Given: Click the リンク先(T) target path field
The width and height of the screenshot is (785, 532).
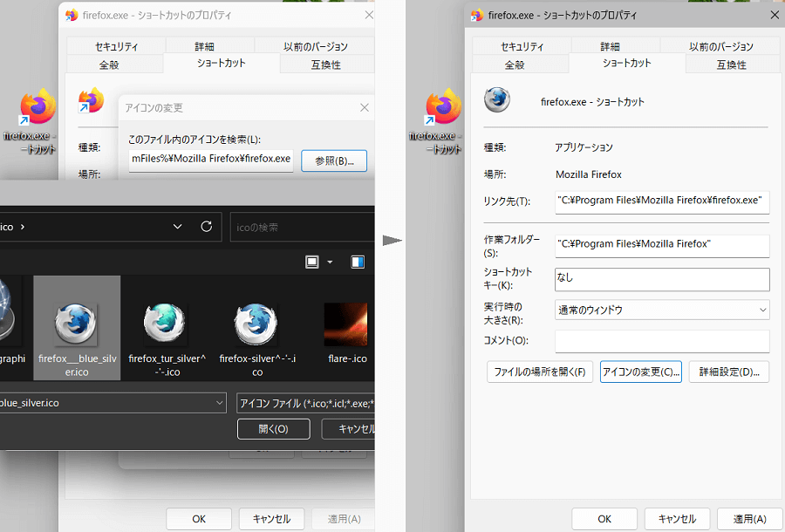Looking at the screenshot, I should click(662, 201).
